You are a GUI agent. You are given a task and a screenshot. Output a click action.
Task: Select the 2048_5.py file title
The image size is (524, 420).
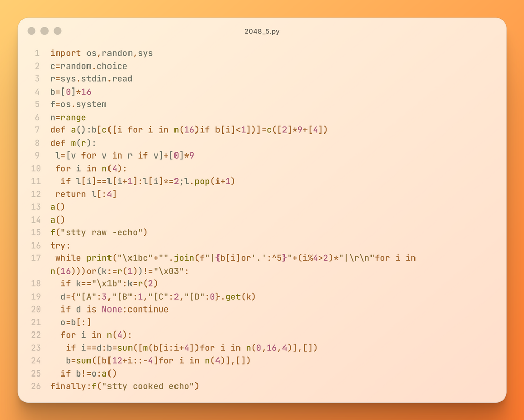262,32
